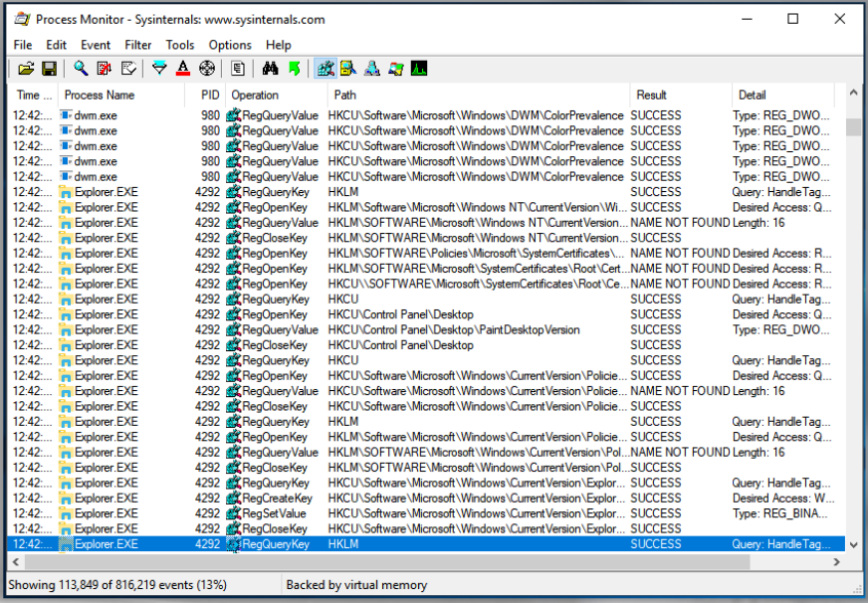Viewport: 868px width, 603px height.
Task: Select the row with path HKCU\\SOFTWARE\Microsoft\SystemCertificates
Action: click(x=426, y=284)
